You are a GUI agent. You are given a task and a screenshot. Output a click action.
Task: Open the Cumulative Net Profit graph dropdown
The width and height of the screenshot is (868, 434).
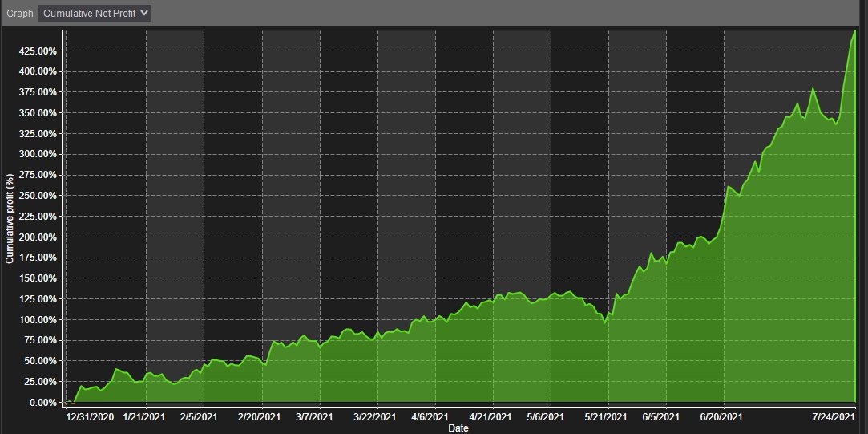point(95,14)
